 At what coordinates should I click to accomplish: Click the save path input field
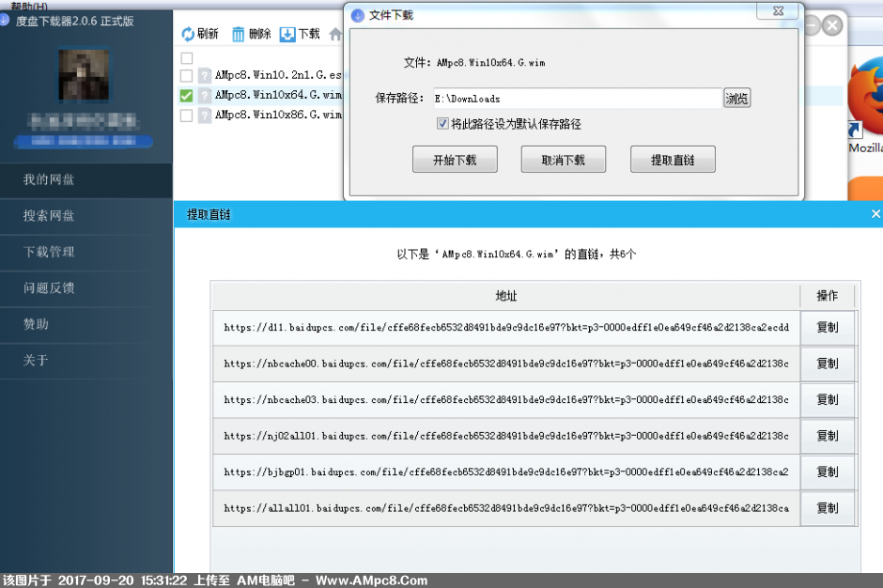tap(578, 99)
